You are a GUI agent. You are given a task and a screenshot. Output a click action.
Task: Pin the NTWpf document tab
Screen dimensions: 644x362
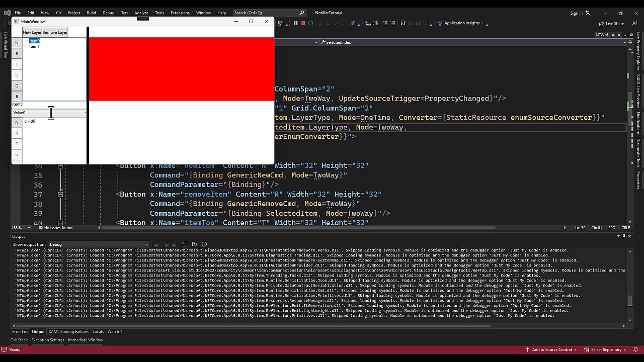click(612, 35)
